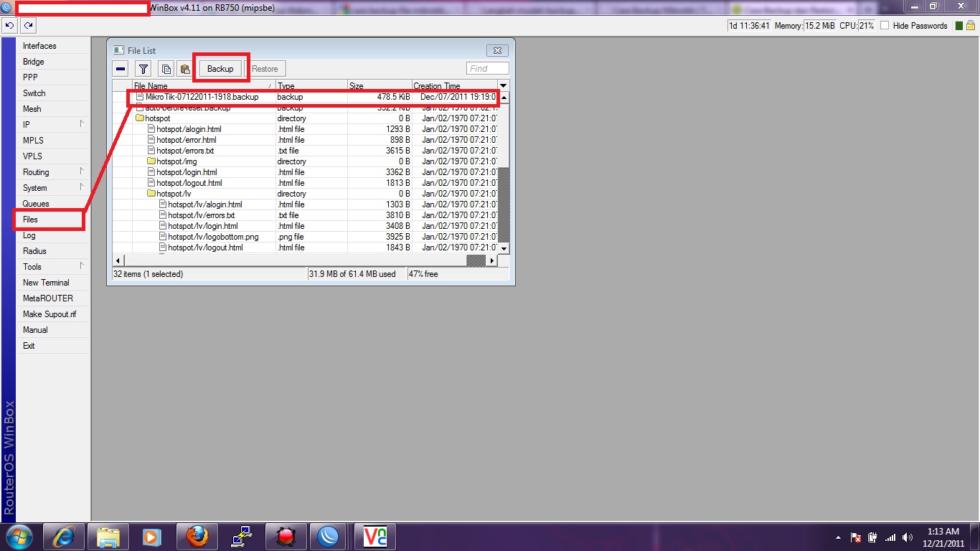Screen dimensions: 980x551
Task: Click the horizontal scrollbar right arrow
Action: coord(491,260)
